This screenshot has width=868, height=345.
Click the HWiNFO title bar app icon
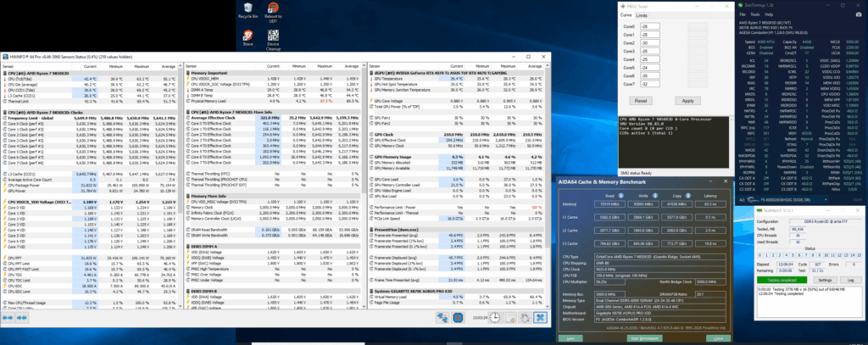tap(5, 57)
